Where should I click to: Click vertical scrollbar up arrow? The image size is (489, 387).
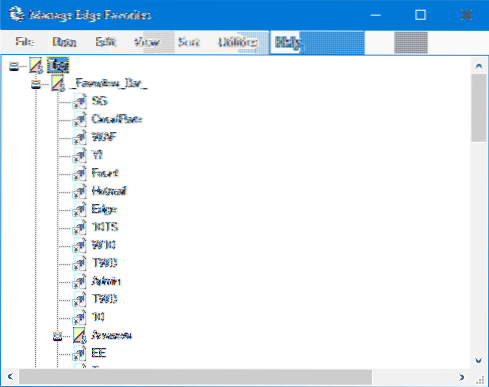479,66
